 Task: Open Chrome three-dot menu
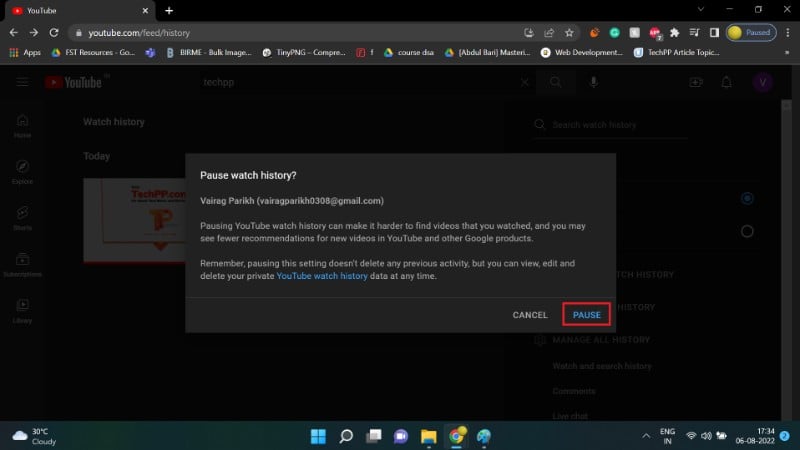pyautogui.click(x=788, y=33)
